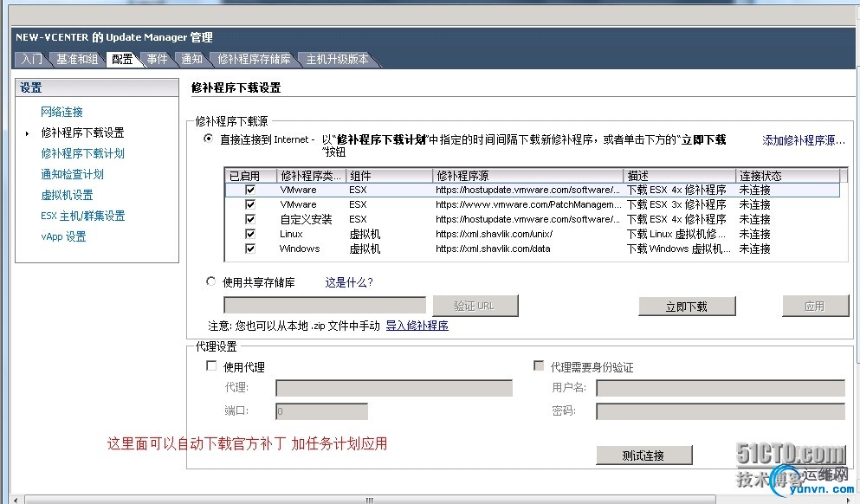Click 这是什么? help link

349,282
